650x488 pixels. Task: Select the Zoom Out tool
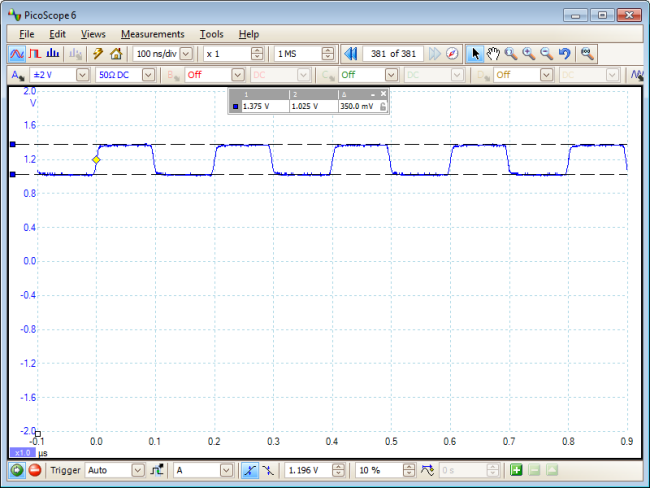tap(547, 54)
